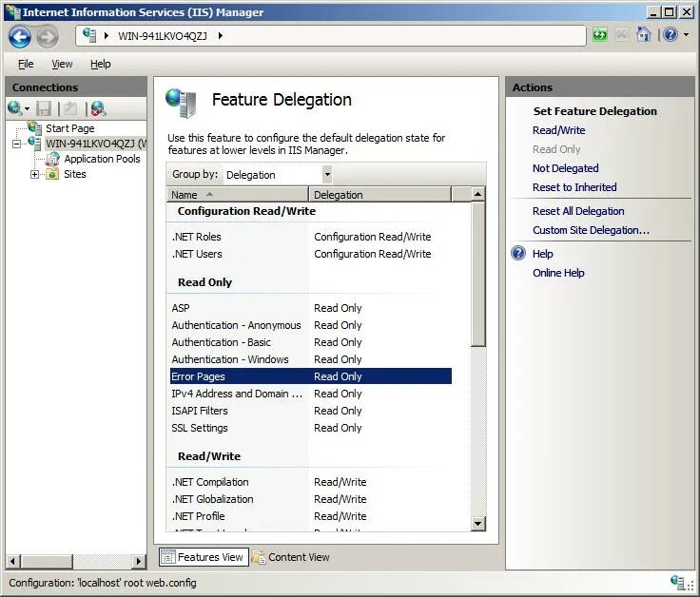Click the Stop icon in address toolbar
700x597 pixels.
(x=621, y=34)
